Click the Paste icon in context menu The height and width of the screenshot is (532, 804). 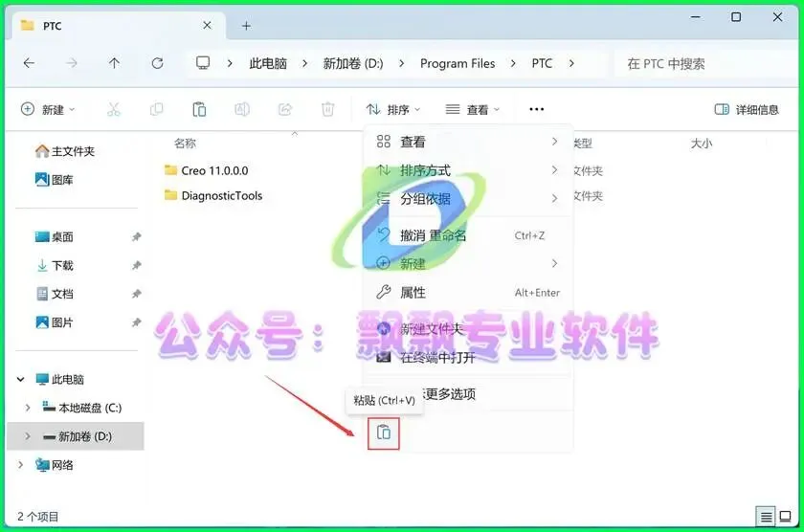point(384,433)
